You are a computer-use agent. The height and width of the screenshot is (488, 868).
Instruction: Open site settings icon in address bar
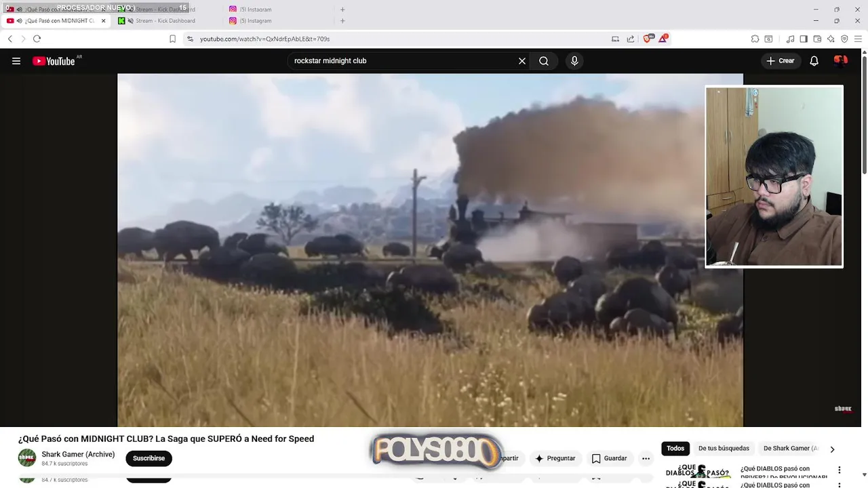tap(191, 39)
